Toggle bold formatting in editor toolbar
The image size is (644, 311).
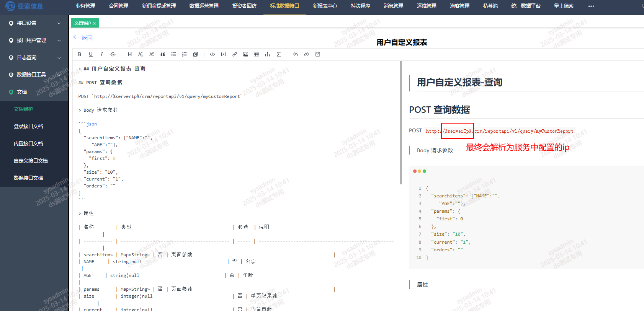click(x=80, y=54)
